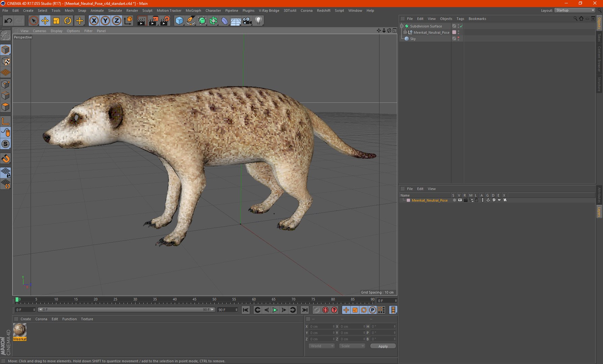603x364 pixels.
Task: Activate the Move tool
Action: [45, 21]
